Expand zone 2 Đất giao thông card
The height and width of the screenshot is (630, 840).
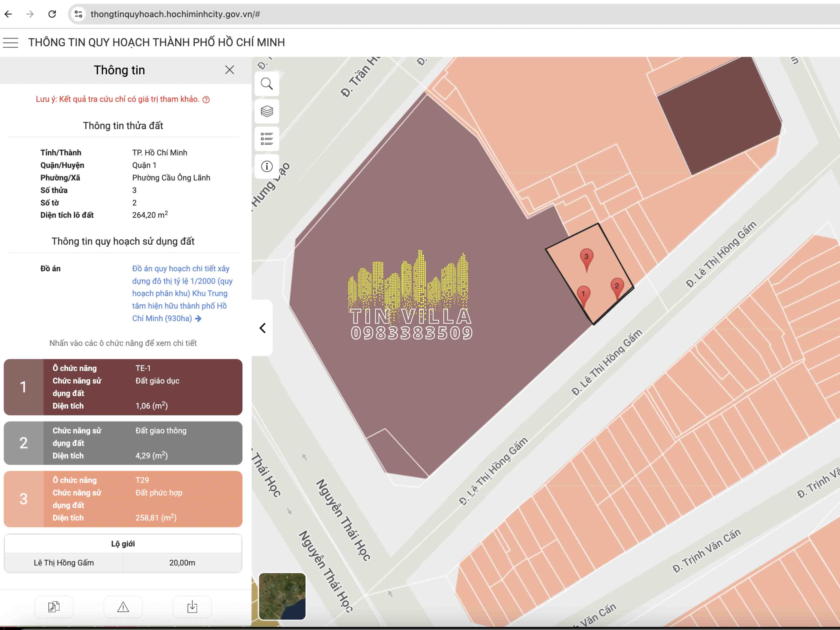tap(123, 443)
